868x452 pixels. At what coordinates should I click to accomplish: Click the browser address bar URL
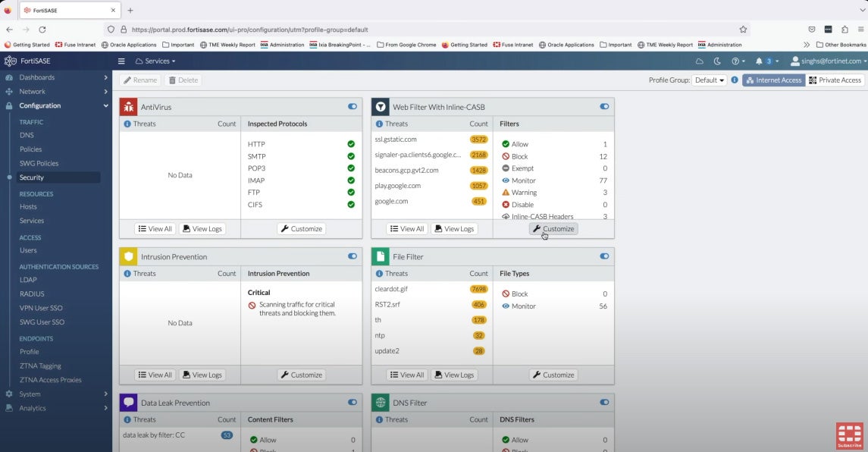click(249, 30)
